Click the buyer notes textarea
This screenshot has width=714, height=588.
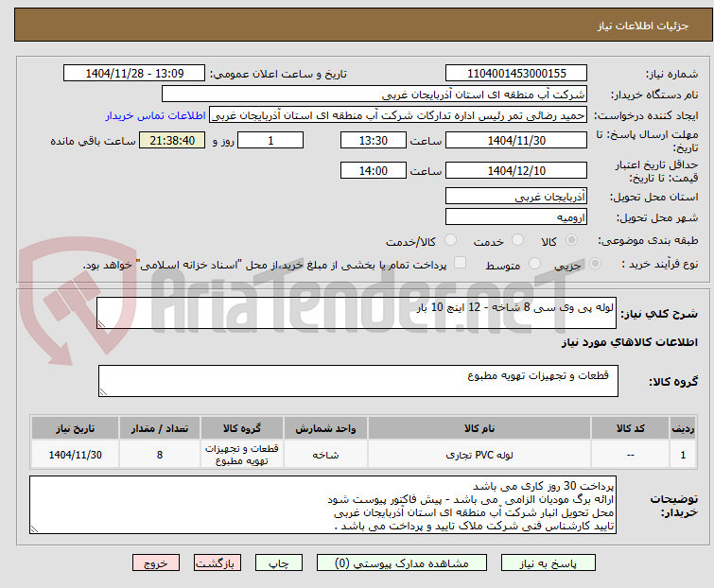tap(322, 505)
